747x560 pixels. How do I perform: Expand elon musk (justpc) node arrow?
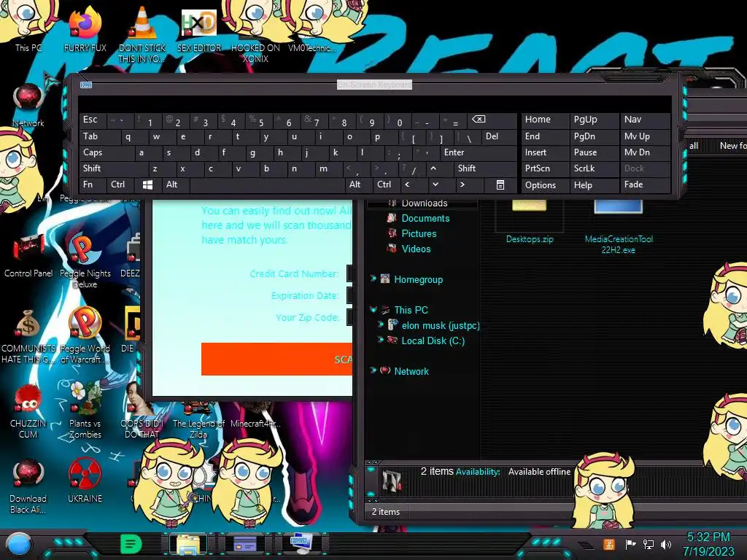coord(380,324)
